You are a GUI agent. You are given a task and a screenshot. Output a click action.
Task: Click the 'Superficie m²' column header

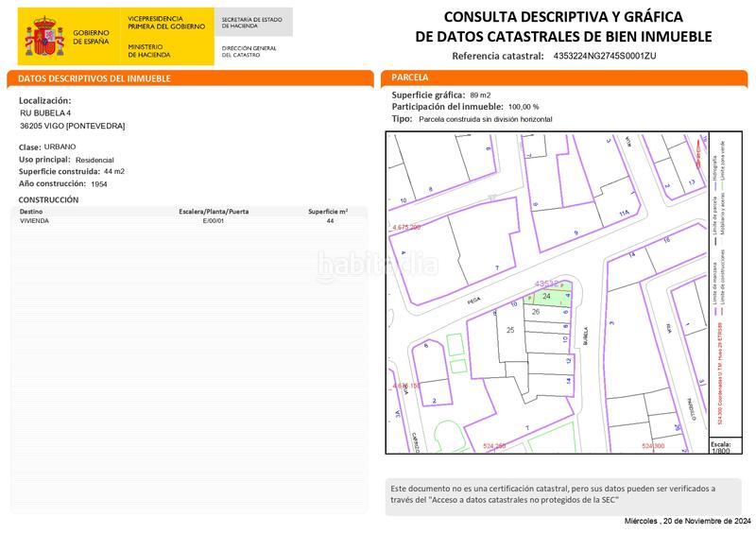coord(328,212)
